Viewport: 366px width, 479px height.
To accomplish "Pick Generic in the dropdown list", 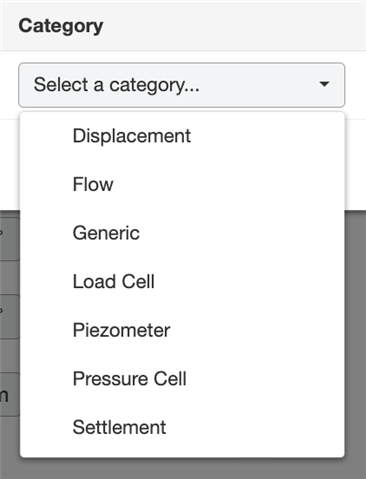I will pyautogui.click(x=182, y=233).
